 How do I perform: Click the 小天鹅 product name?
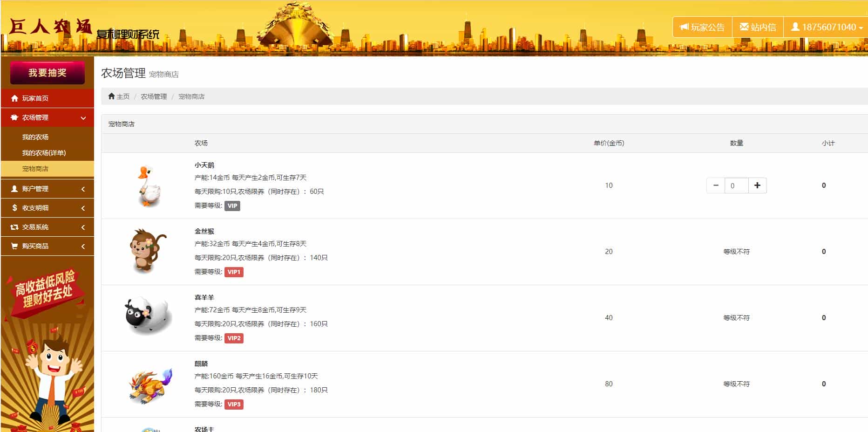click(204, 165)
